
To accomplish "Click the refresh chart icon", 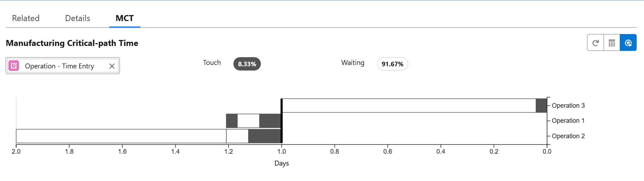I will (x=595, y=43).
